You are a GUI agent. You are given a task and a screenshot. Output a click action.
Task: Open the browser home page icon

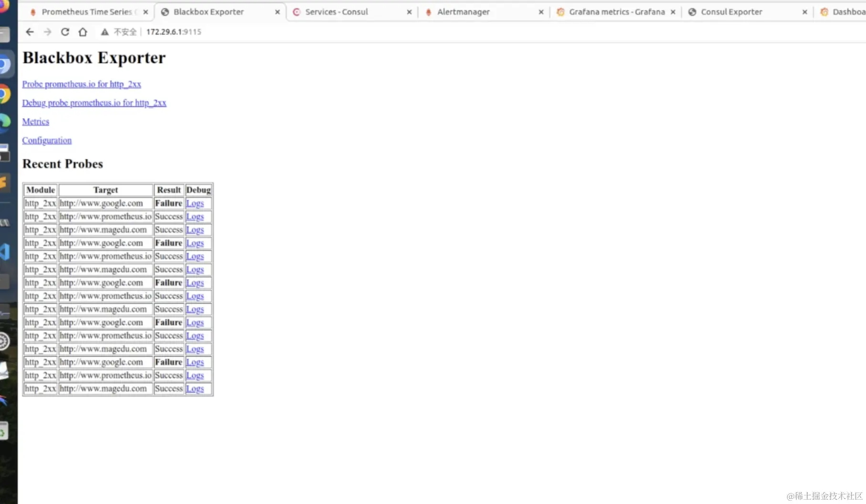(83, 32)
